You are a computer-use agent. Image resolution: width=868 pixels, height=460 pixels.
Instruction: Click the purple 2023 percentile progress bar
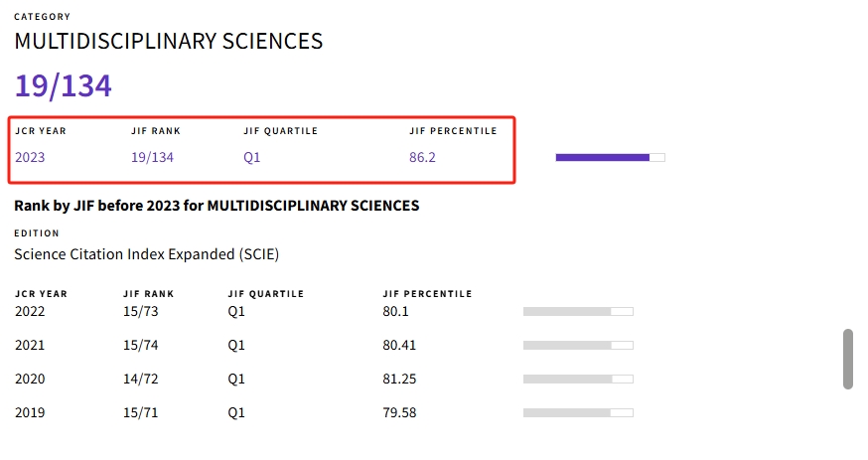click(x=610, y=158)
